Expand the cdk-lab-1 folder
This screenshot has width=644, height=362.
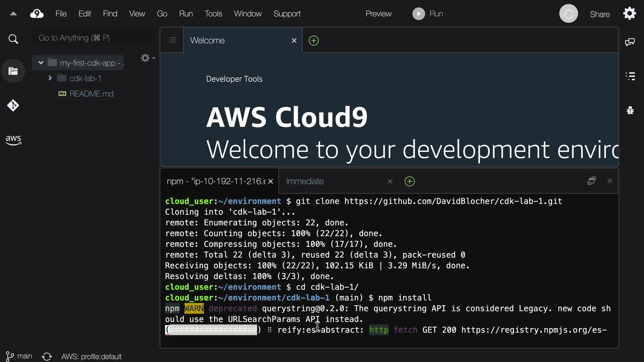point(50,78)
